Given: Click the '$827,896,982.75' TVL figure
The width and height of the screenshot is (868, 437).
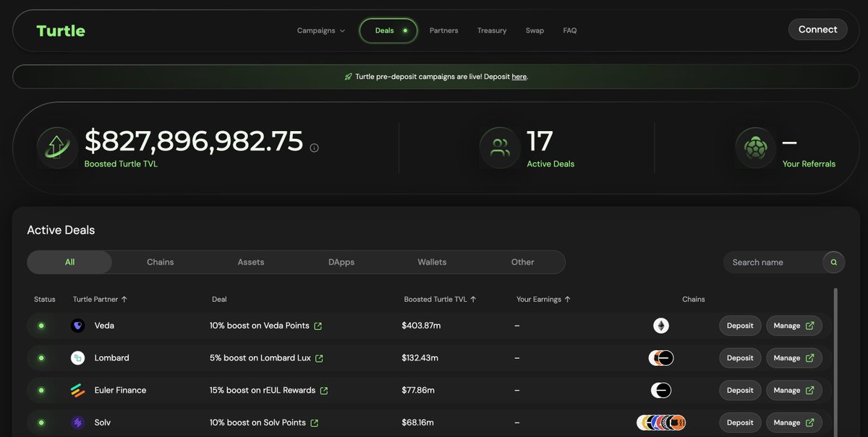Looking at the screenshot, I should click(194, 141).
